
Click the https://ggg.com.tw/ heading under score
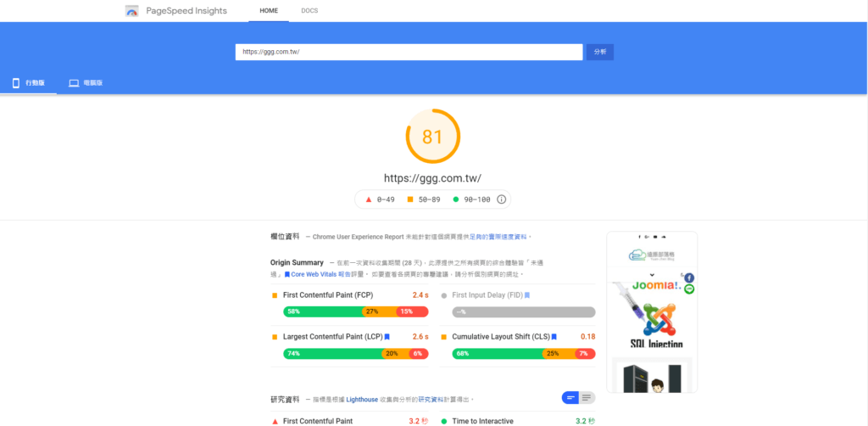(x=433, y=178)
